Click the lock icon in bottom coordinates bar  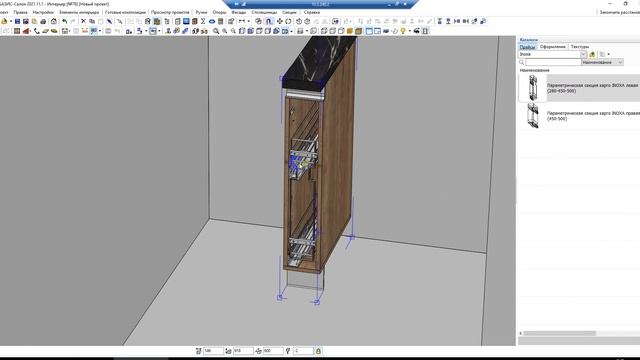[x=318, y=351]
